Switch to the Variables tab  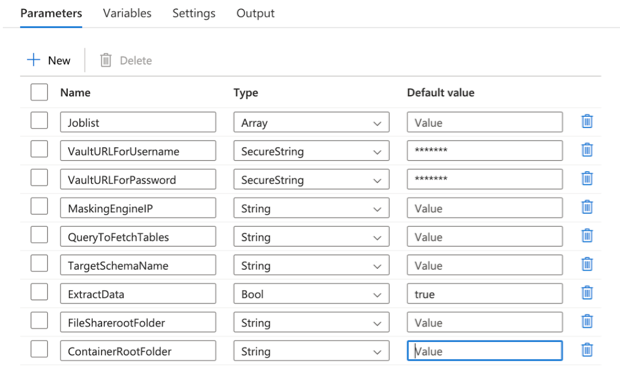(x=127, y=13)
